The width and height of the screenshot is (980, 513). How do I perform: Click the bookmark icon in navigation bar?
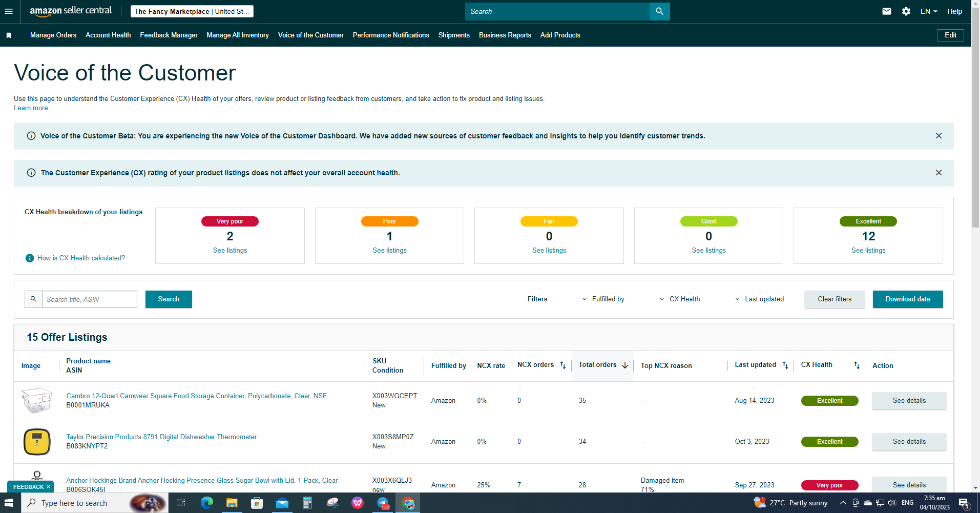[x=9, y=35]
